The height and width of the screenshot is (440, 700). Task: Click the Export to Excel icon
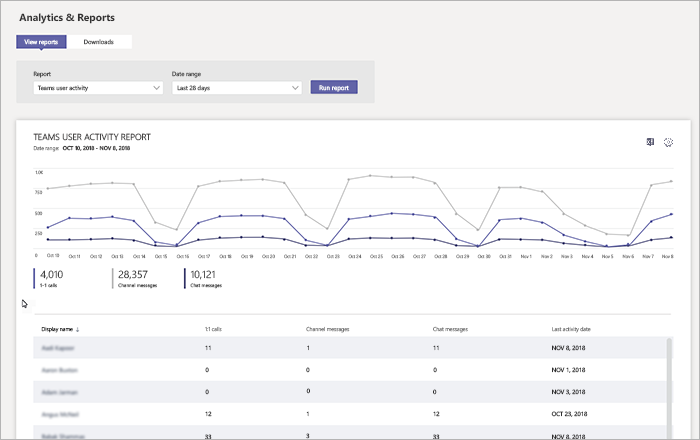[x=650, y=142]
